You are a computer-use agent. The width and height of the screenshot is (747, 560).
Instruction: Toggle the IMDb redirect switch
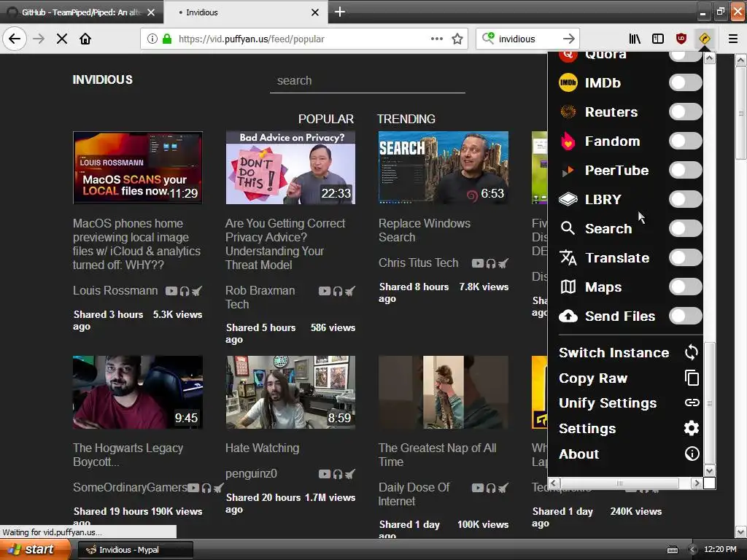[685, 82]
